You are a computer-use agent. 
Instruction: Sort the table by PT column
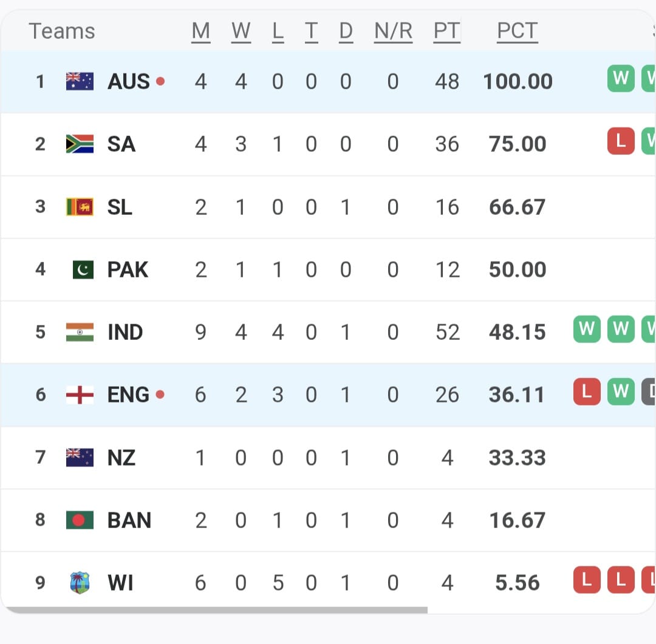tap(446, 30)
